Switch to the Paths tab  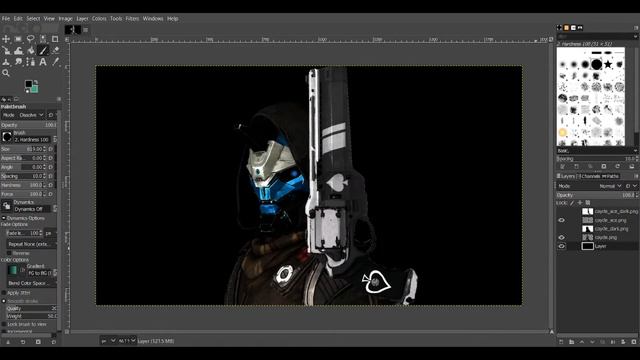tap(610, 176)
